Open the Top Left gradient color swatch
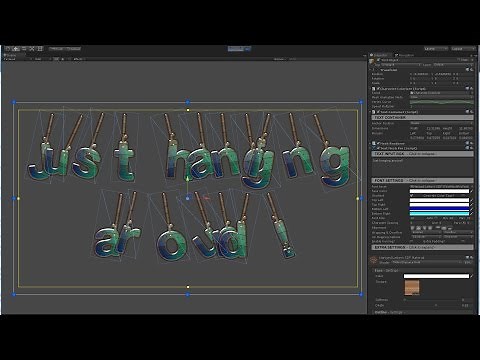This screenshot has width=480, height=360. (439, 200)
